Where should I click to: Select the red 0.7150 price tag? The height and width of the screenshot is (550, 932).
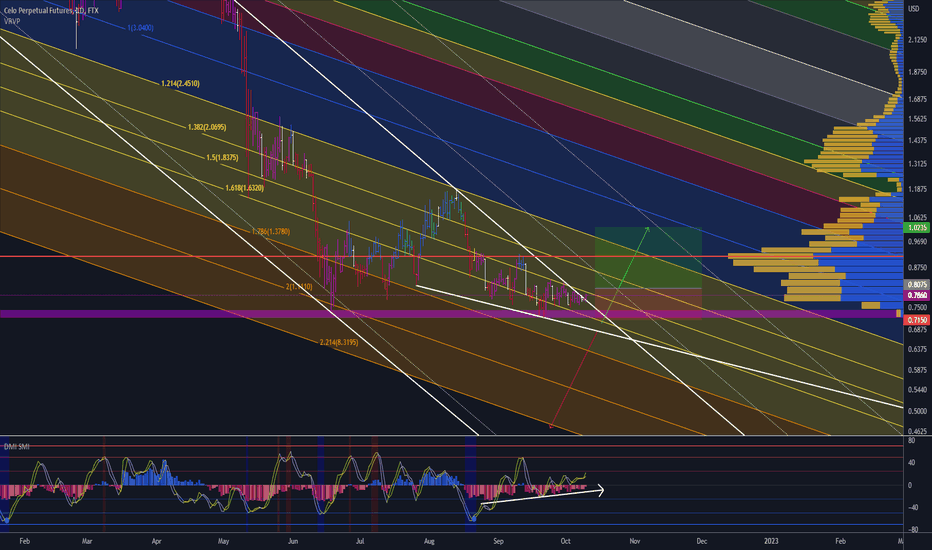point(916,320)
